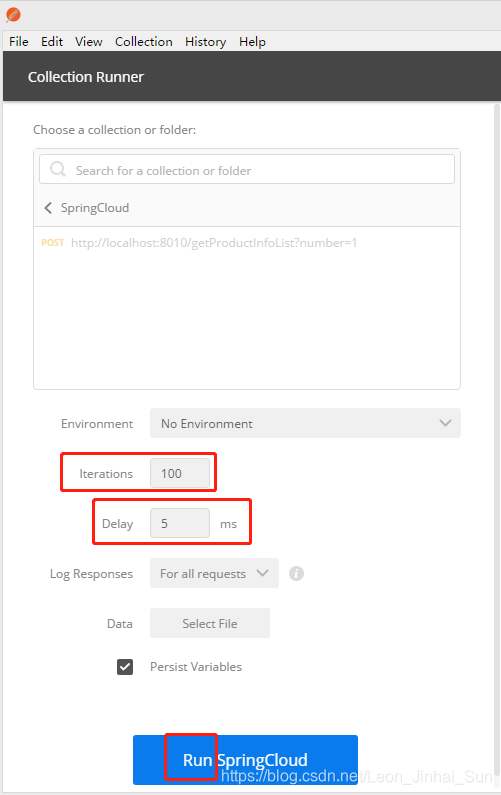The image size is (501, 795).
Task: Focus the collection search field
Action: tap(247, 169)
